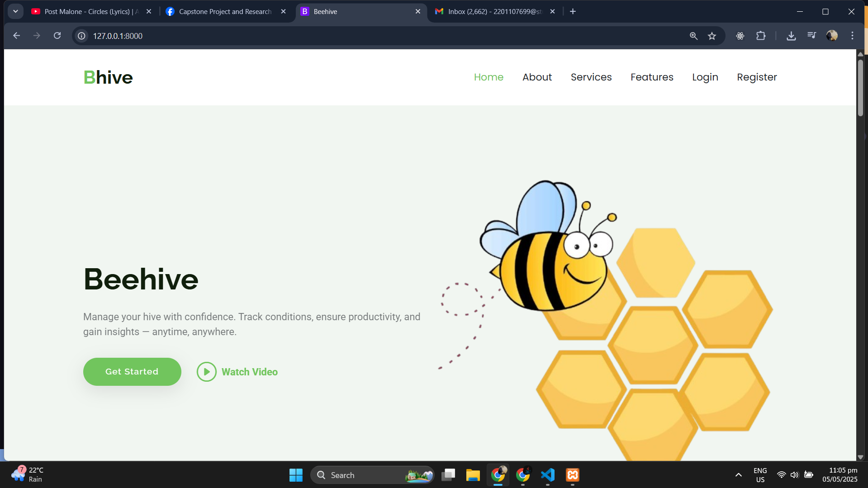Toggle Wi-Fi settings from system tray

coord(781,475)
